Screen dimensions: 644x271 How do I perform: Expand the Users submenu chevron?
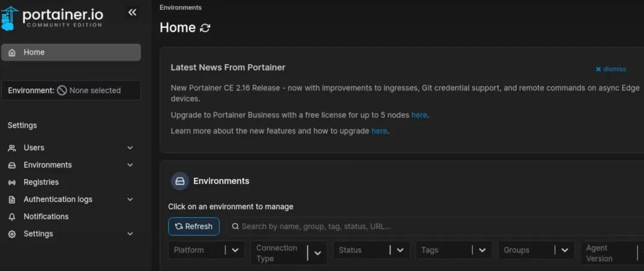pyautogui.click(x=130, y=148)
